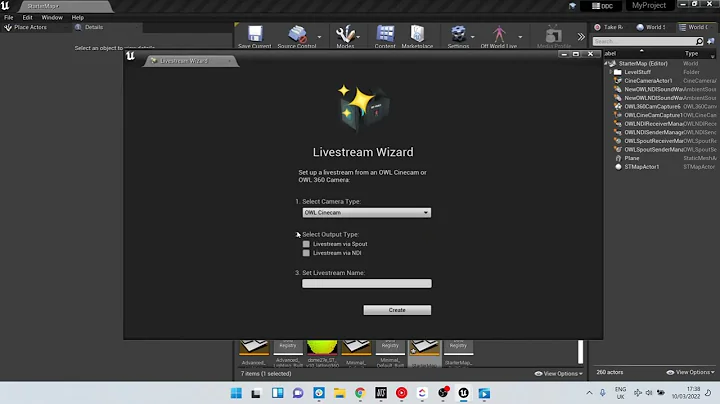
Task: Open the chat app on the taskbar
Action: tap(298, 393)
